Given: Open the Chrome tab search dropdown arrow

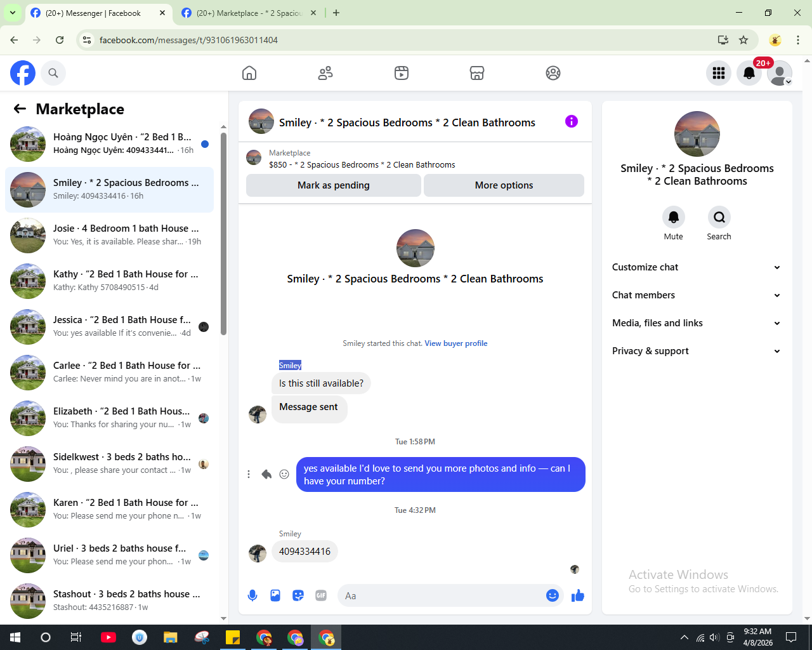Looking at the screenshot, I should click(x=13, y=13).
